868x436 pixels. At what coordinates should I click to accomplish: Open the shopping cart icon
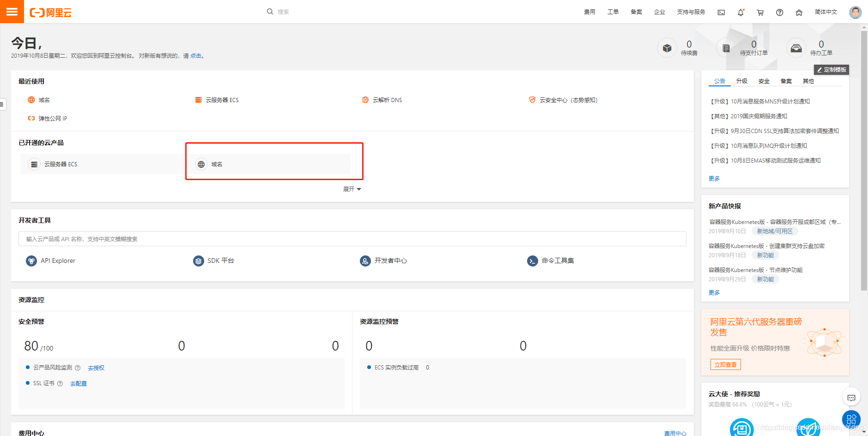click(760, 12)
